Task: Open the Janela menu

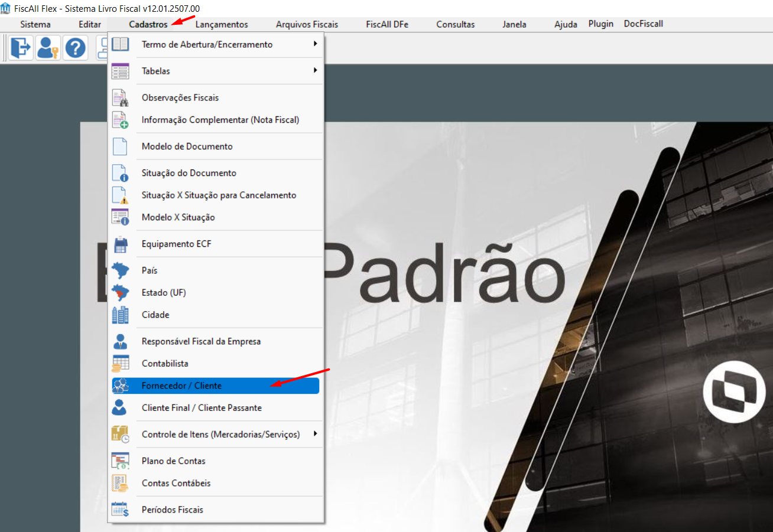Action: 515,24
